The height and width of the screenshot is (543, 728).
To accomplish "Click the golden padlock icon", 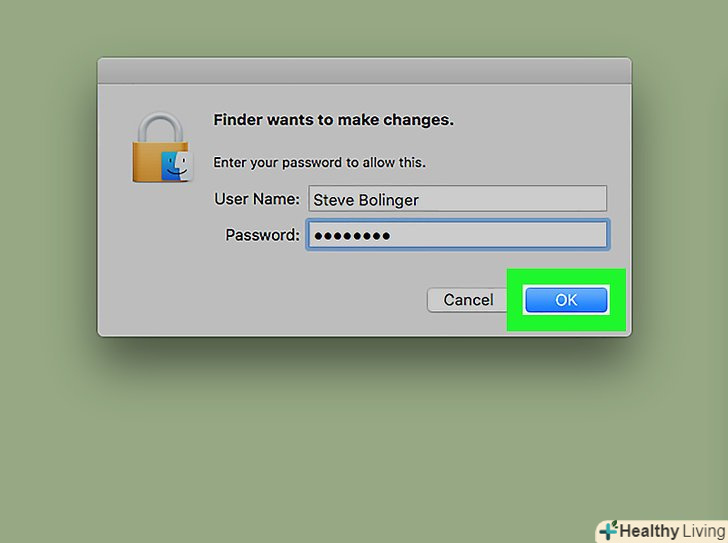I will (x=161, y=147).
